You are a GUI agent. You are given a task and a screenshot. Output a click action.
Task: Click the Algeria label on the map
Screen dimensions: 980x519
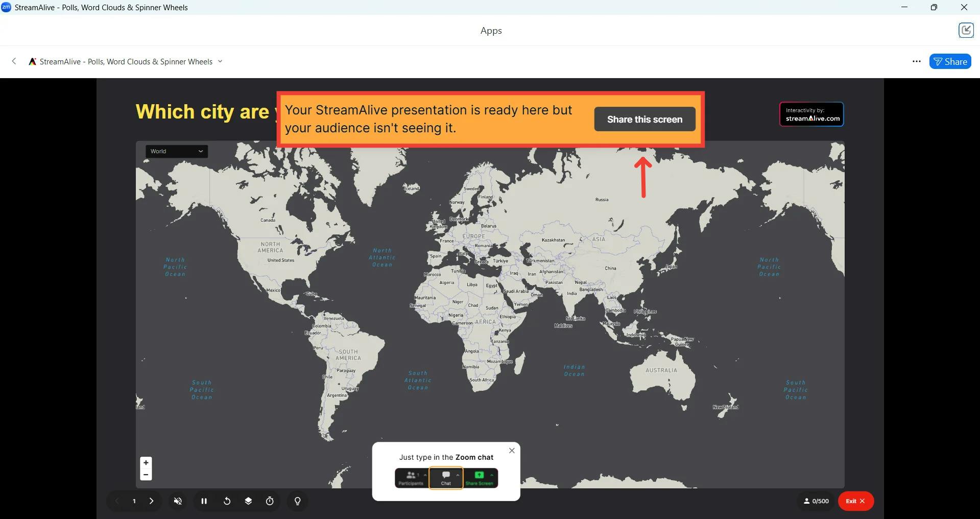(447, 282)
